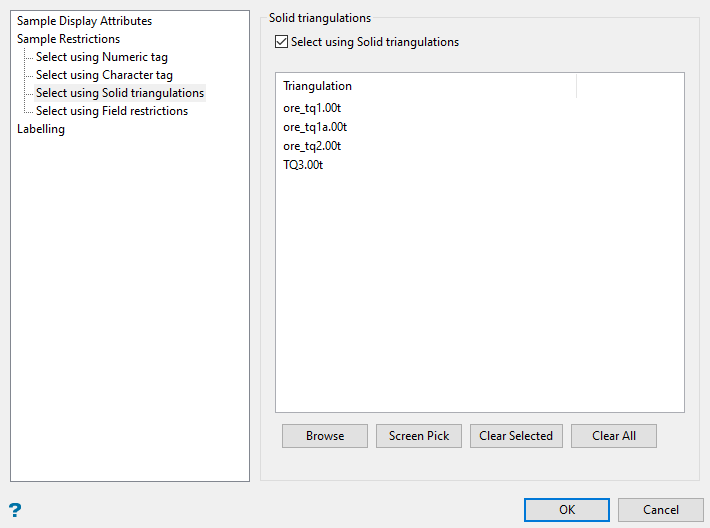Click the Triangulation column header
This screenshot has width=710, height=528.
317,86
